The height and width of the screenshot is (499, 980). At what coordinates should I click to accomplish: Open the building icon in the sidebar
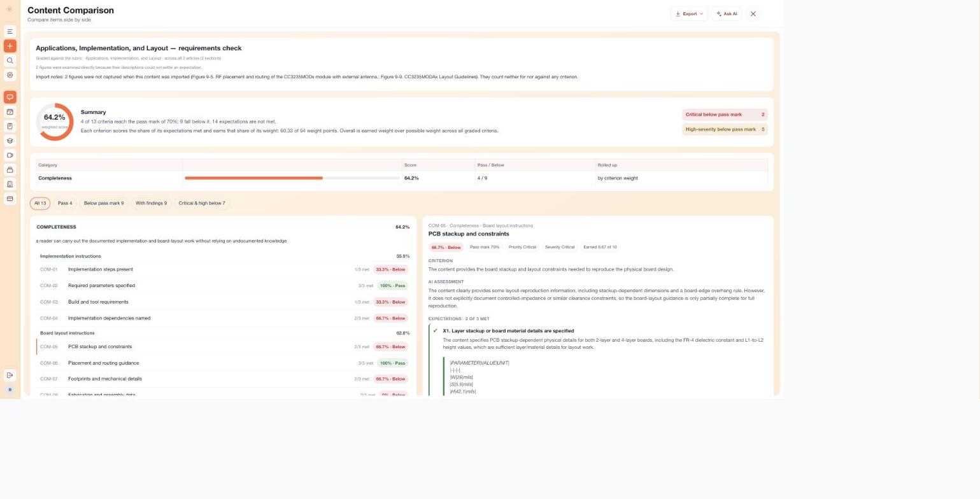click(10, 185)
